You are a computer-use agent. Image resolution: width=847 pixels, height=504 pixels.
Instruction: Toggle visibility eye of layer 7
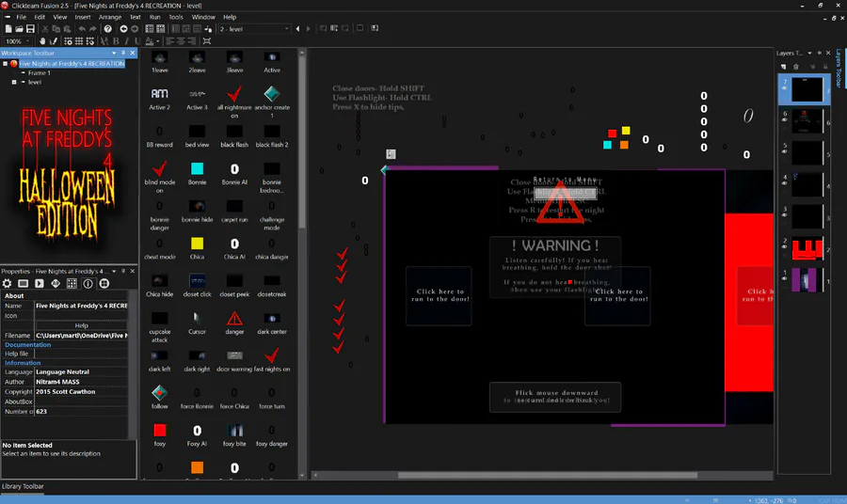784,89
